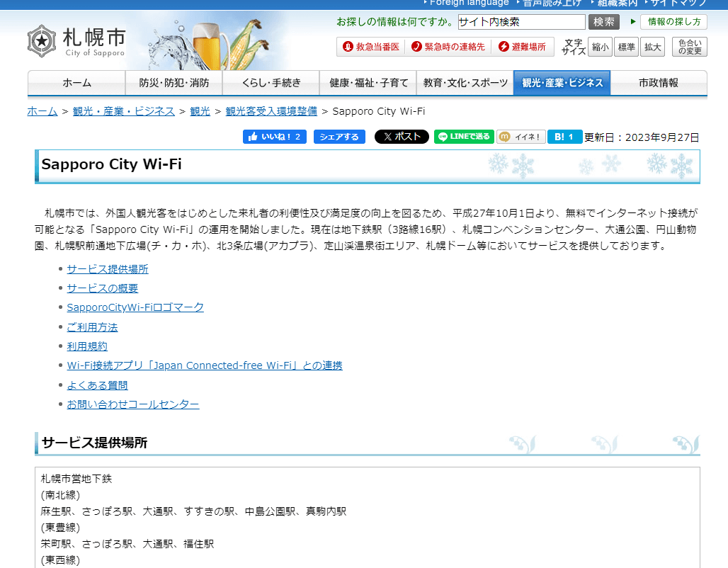Screen dimensions: 728x568
Task: Select the 防災・防犯・消防 tab
Action: (x=174, y=83)
